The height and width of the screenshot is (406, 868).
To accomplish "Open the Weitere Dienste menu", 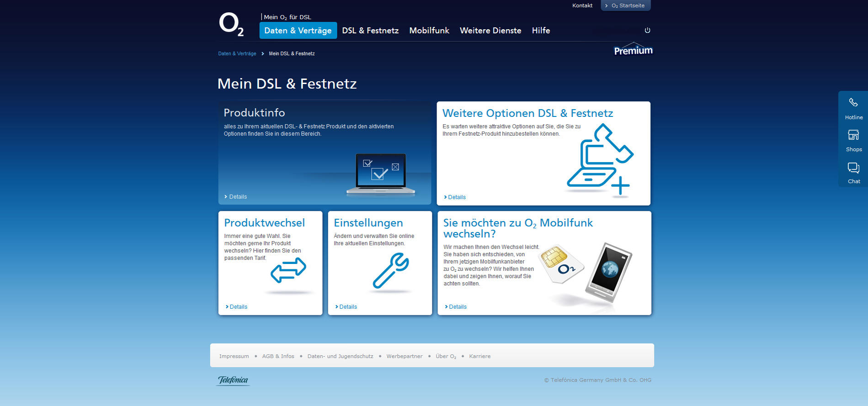I will (x=490, y=31).
